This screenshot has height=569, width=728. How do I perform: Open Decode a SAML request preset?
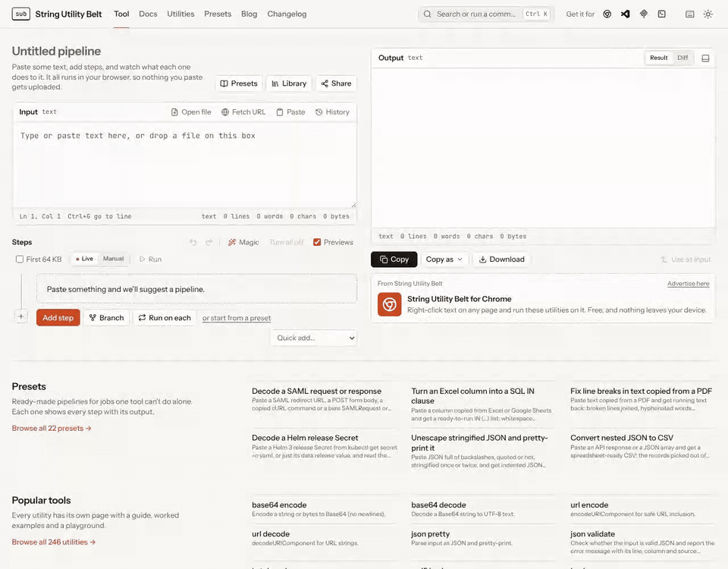(316, 391)
